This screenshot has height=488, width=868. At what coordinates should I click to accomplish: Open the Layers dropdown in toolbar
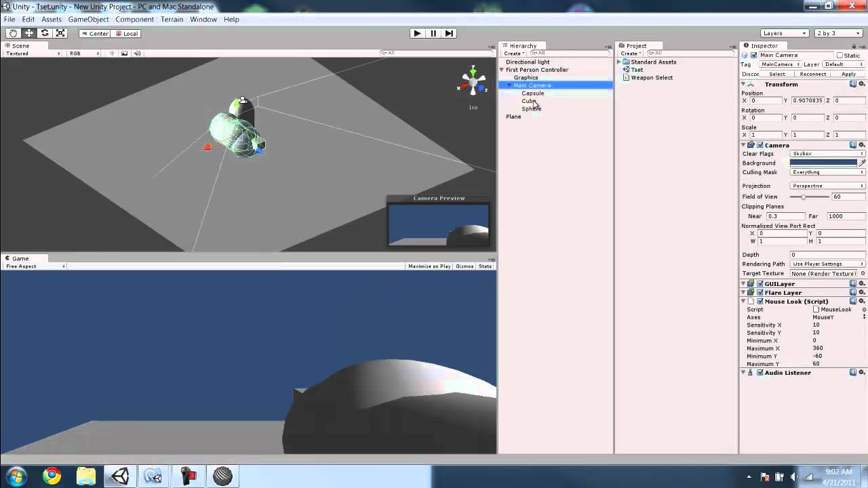click(785, 33)
